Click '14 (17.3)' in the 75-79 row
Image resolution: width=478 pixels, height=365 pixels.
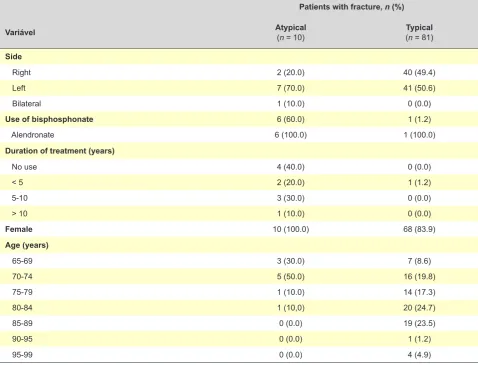419,292
